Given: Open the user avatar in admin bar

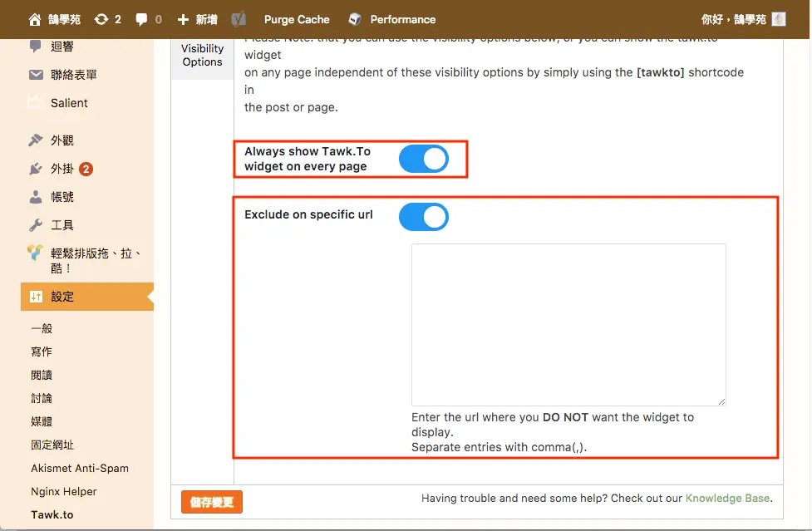Looking at the screenshot, I should coord(779,19).
